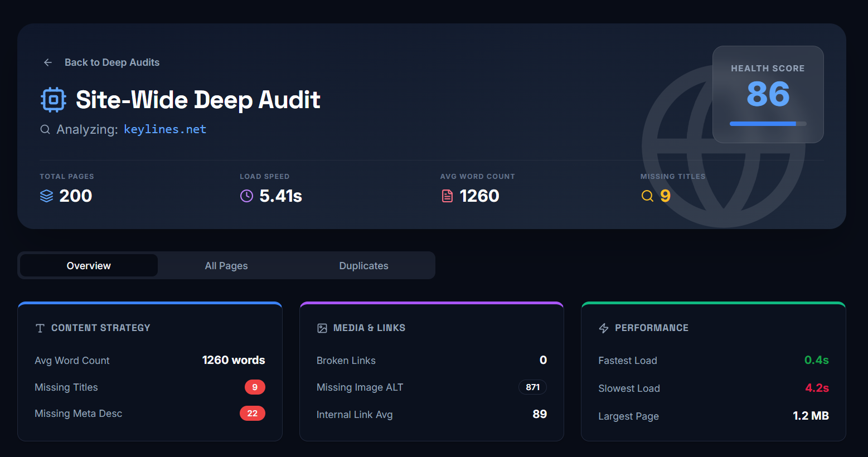Click the Internal Link Avg value 89
Viewport: 868px width, 457px height.
tap(540, 414)
